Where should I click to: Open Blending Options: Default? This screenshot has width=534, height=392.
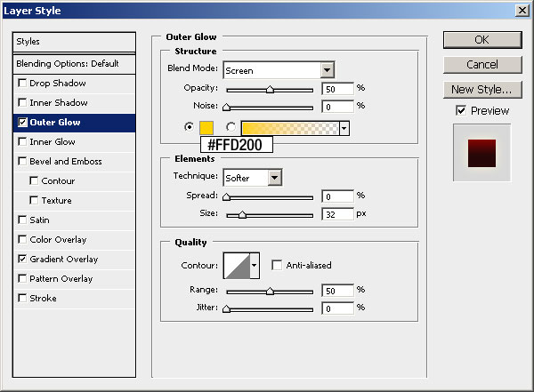[x=74, y=64]
